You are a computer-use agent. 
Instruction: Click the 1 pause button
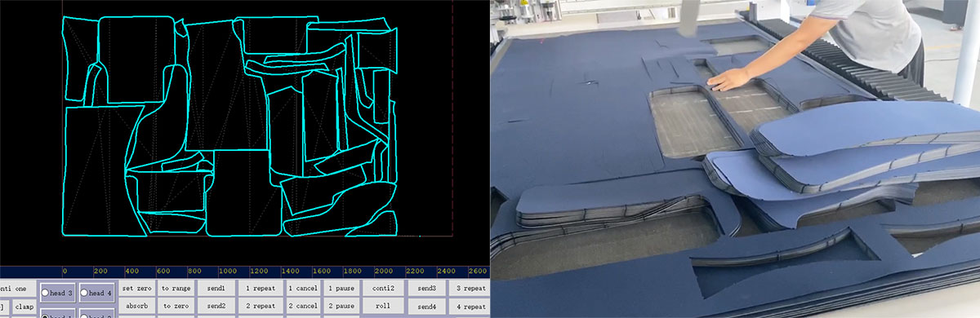341,288
